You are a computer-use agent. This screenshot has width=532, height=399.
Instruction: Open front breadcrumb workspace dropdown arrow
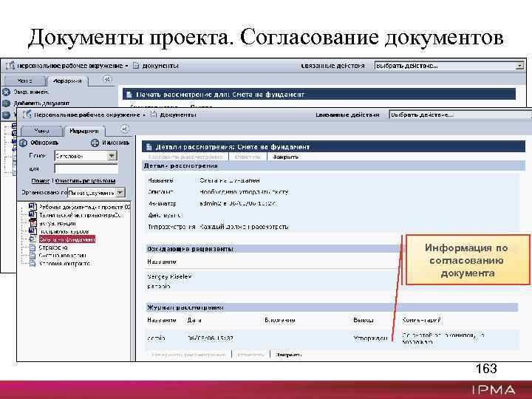[144, 115]
